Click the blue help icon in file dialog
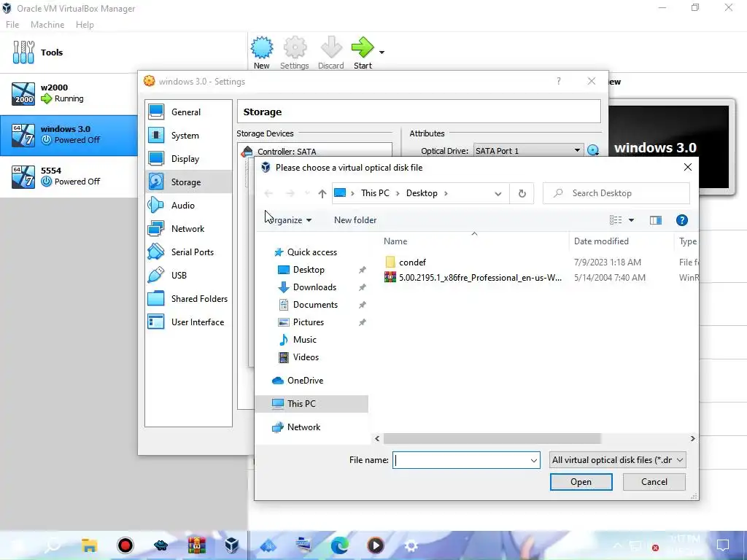This screenshot has width=747, height=560. coord(682,220)
